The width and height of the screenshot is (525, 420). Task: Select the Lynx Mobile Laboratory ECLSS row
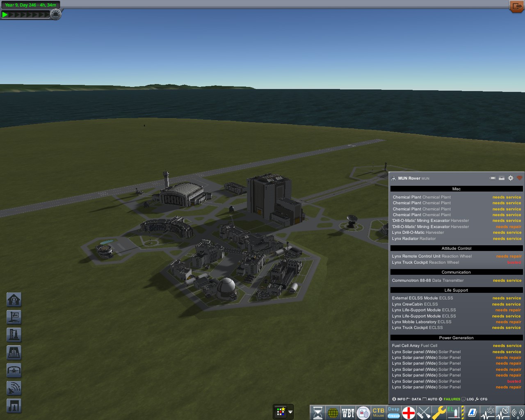coord(457,322)
